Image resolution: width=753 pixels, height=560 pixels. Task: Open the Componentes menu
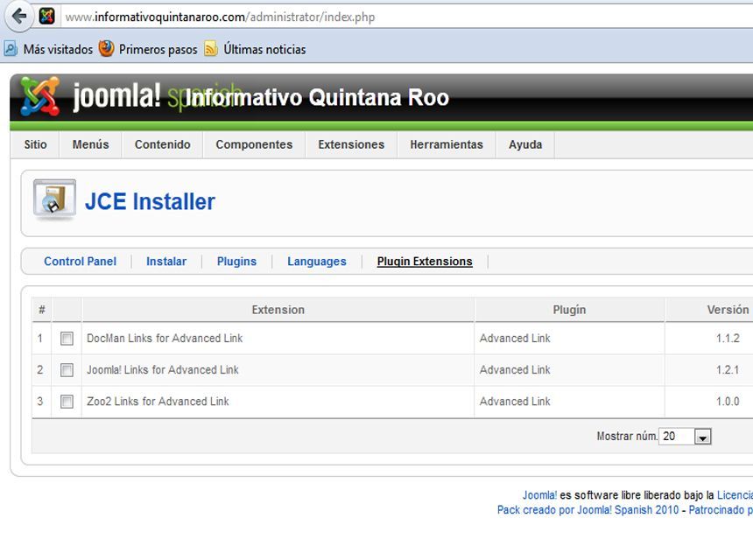coord(254,144)
